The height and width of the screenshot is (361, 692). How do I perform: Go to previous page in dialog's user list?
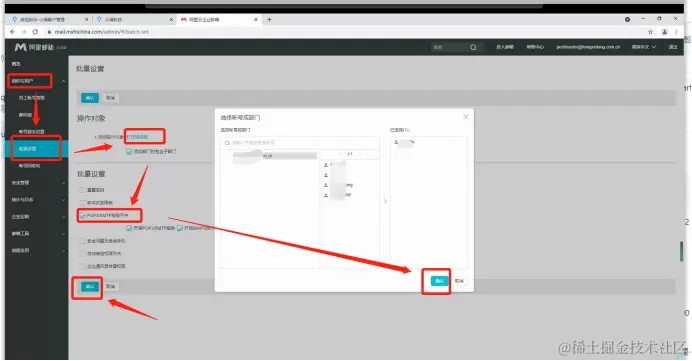[339, 154]
